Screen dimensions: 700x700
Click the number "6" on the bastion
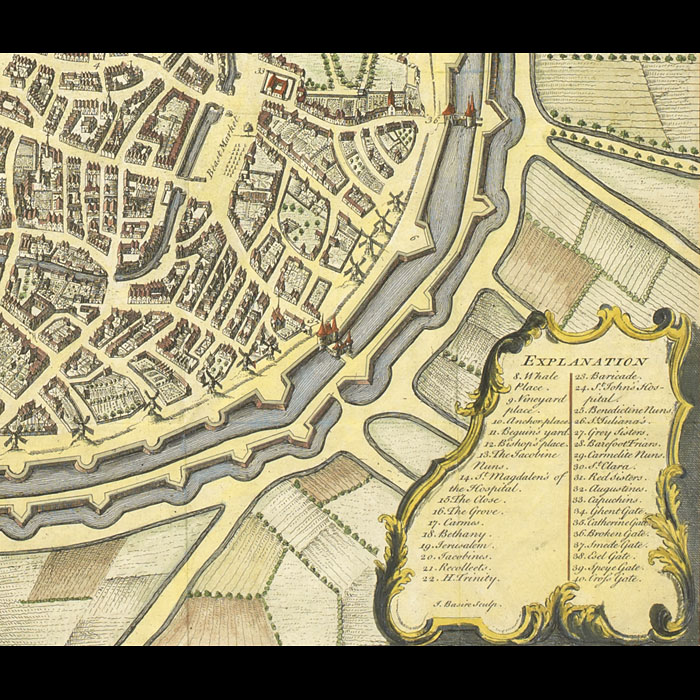point(413,238)
